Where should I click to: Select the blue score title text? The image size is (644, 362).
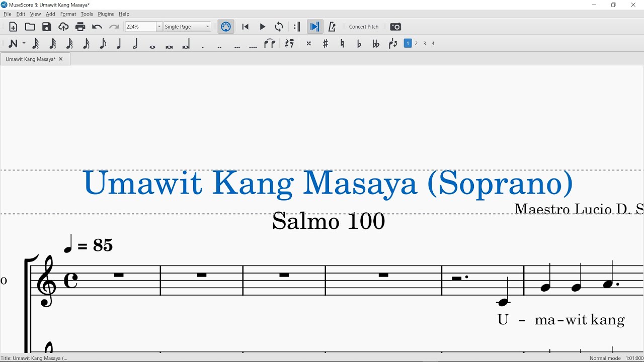(x=328, y=183)
